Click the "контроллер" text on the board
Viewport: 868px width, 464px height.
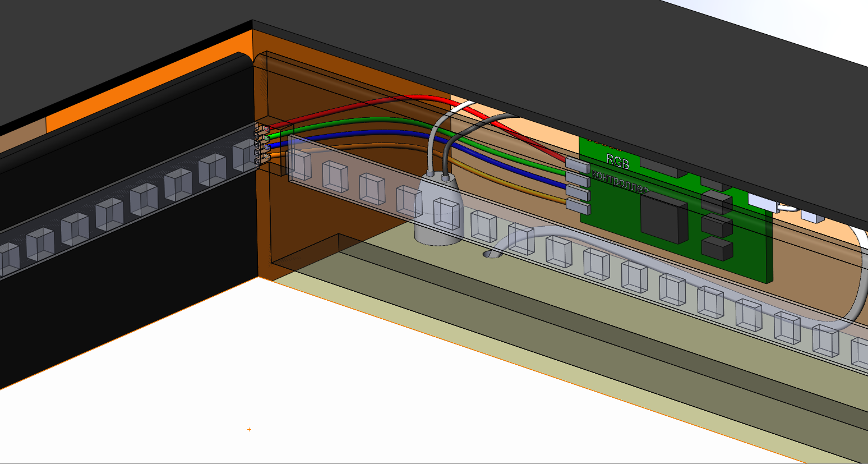click(620, 183)
